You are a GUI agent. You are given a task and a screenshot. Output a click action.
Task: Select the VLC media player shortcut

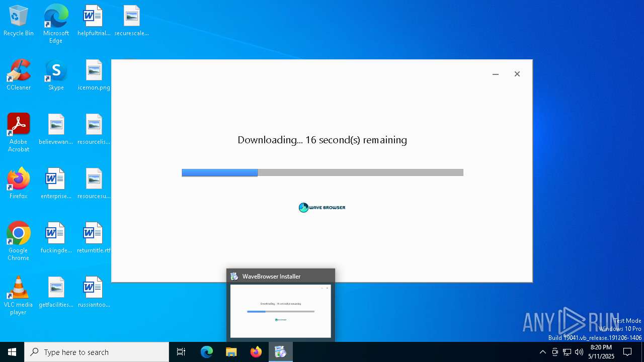pyautogui.click(x=19, y=296)
